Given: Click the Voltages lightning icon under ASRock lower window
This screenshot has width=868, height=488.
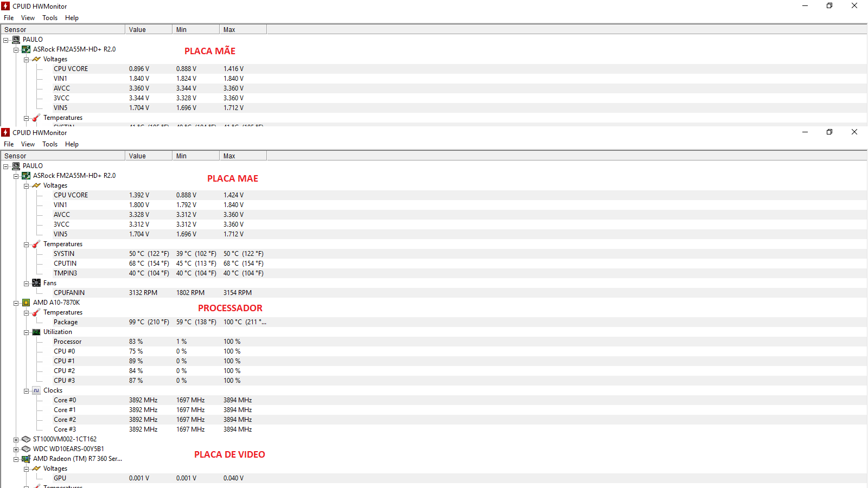Looking at the screenshot, I should pyautogui.click(x=36, y=185).
